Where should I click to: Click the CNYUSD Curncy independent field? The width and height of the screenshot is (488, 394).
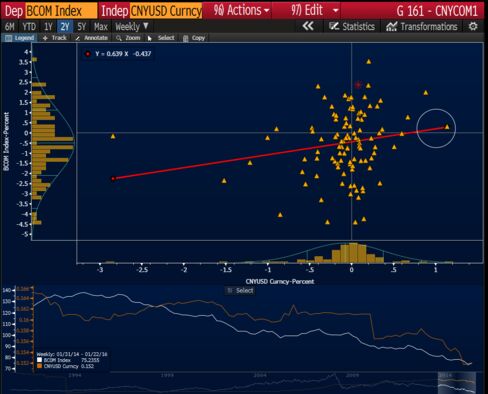(x=166, y=11)
